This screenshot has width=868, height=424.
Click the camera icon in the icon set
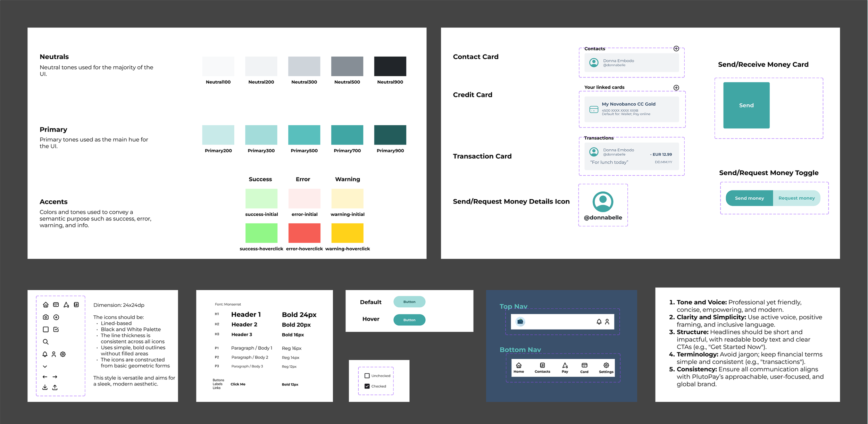(45, 317)
